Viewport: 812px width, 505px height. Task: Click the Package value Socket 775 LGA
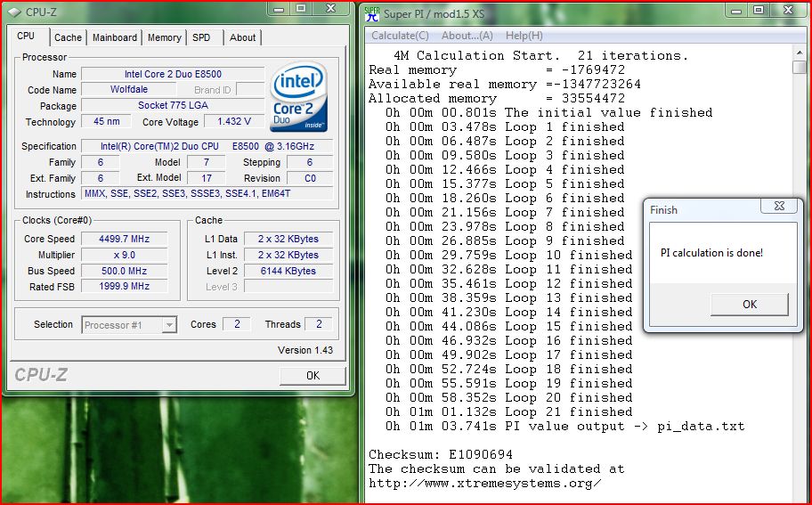coord(173,105)
